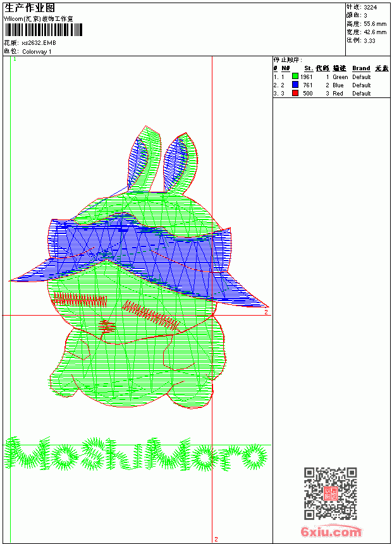Click the stitch count value 3224
This screenshot has height=544, width=392.
coord(370,7)
